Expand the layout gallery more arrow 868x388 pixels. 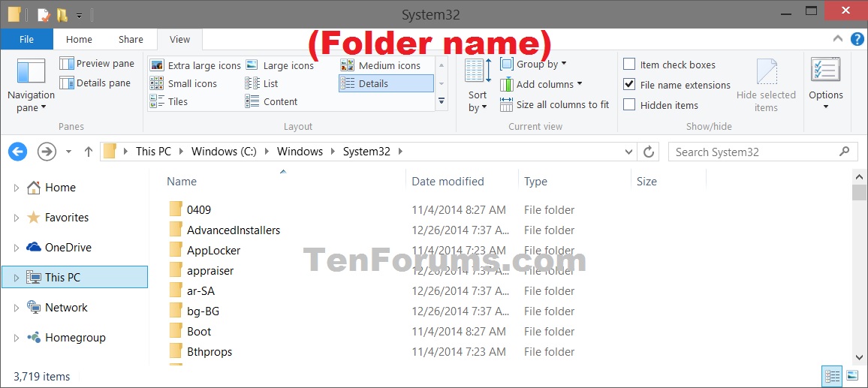442,101
